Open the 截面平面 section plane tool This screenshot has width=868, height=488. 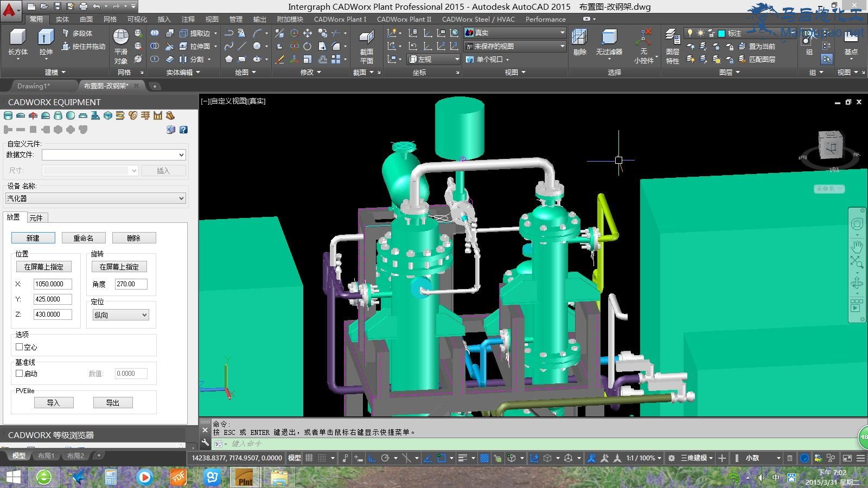[367, 46]
